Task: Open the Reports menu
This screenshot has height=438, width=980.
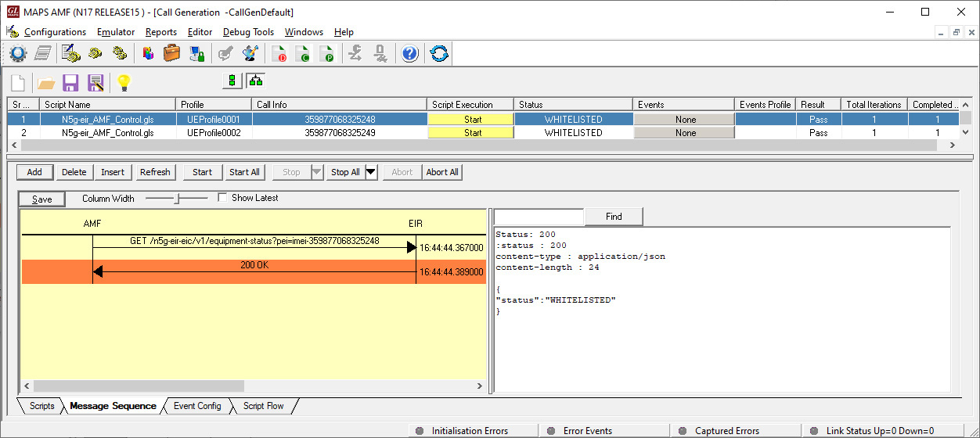Action: tap(161, 32)
